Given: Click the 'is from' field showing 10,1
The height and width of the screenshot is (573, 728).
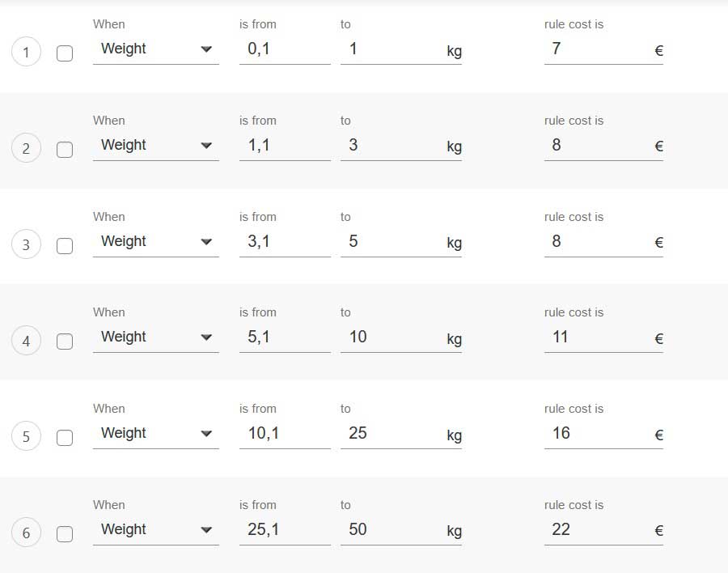Looking at the screenshot, I should coord(284,434).
